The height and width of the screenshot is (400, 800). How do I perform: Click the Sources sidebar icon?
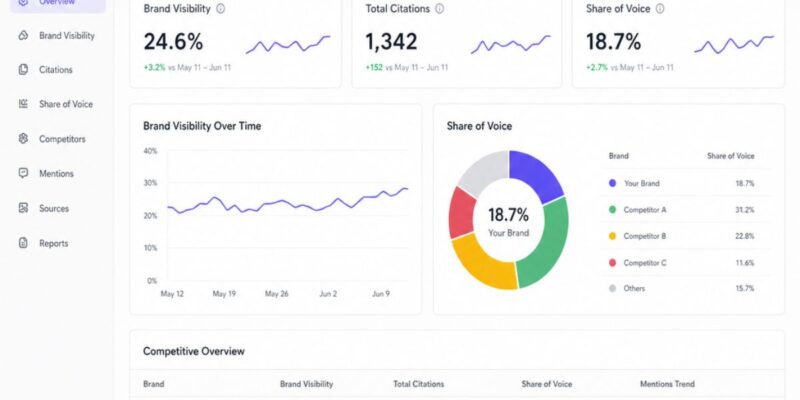point(23,208)
